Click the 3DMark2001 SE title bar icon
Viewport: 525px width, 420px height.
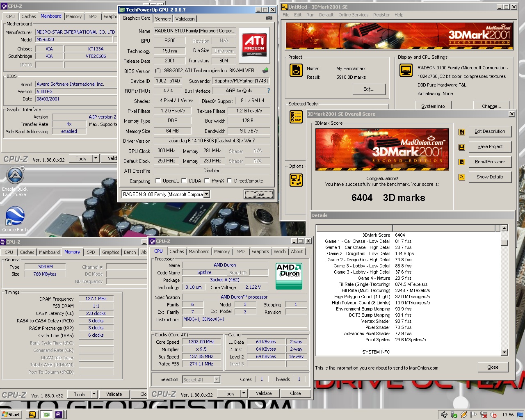point(285,7)
